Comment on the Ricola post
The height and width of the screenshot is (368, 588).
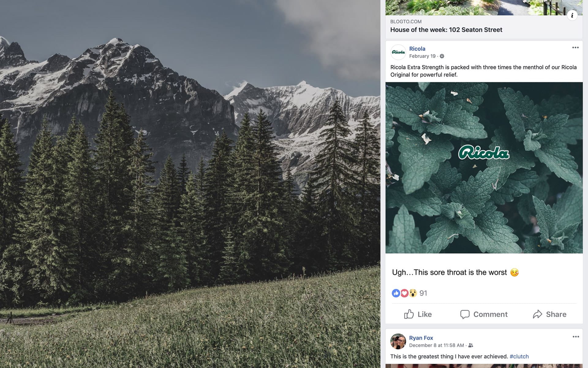(484, 314)
